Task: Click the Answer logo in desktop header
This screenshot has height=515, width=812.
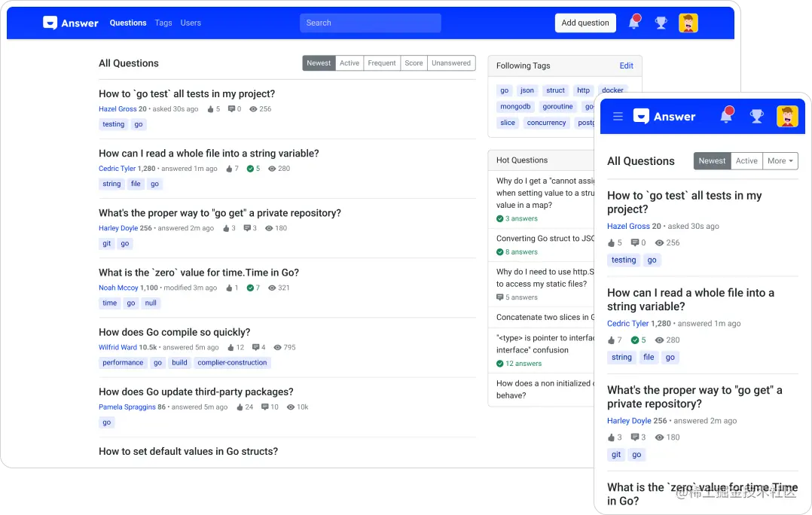Action: pyautogui.click(x=71, y=23)
